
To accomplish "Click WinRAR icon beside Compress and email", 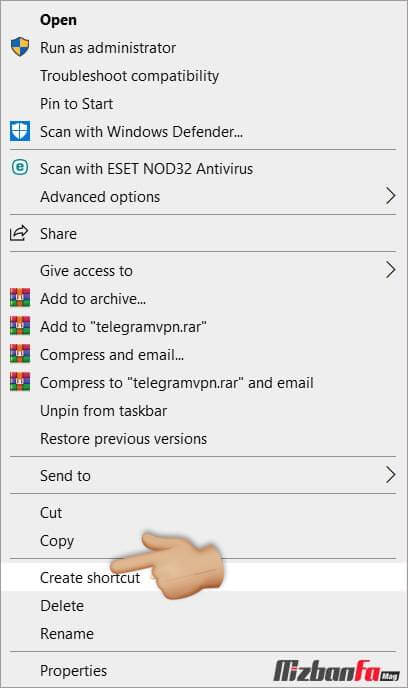I will coord(20,354).
